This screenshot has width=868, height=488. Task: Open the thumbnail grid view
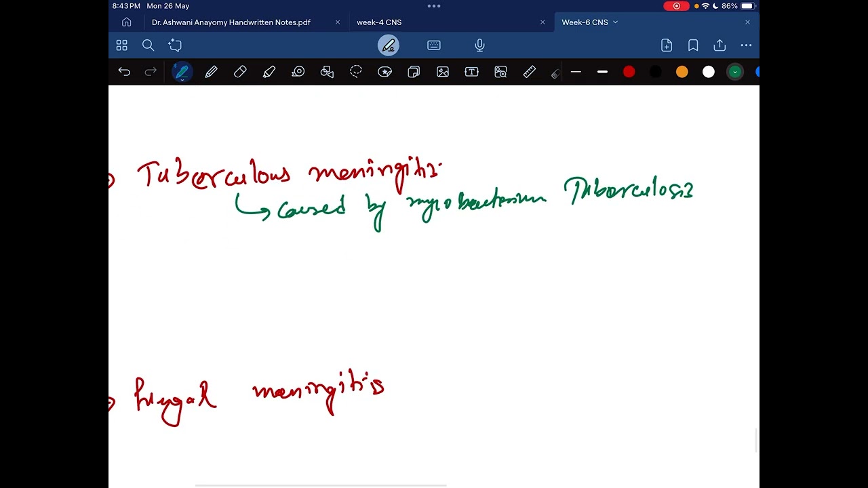click(x=121, y=45)
